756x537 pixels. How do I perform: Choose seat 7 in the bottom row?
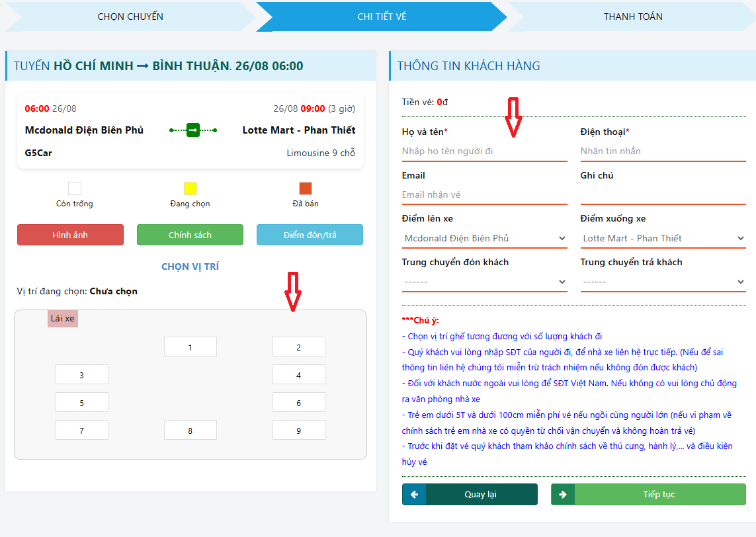(81, 431)
